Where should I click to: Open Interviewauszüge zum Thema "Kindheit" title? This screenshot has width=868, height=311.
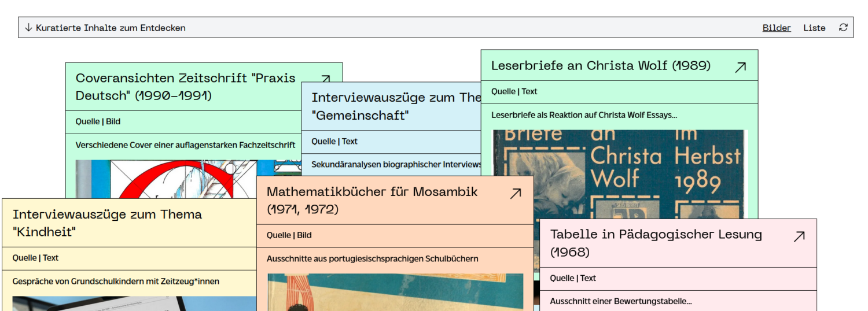pyautogui.click(x=107, y=223)
